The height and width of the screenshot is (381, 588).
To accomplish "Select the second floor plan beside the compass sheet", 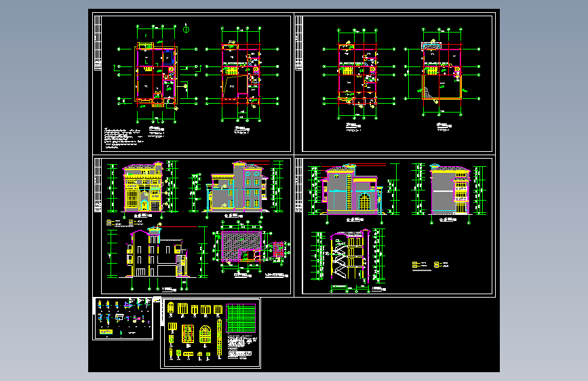I will pyautogui.click(x=241, y=74).
